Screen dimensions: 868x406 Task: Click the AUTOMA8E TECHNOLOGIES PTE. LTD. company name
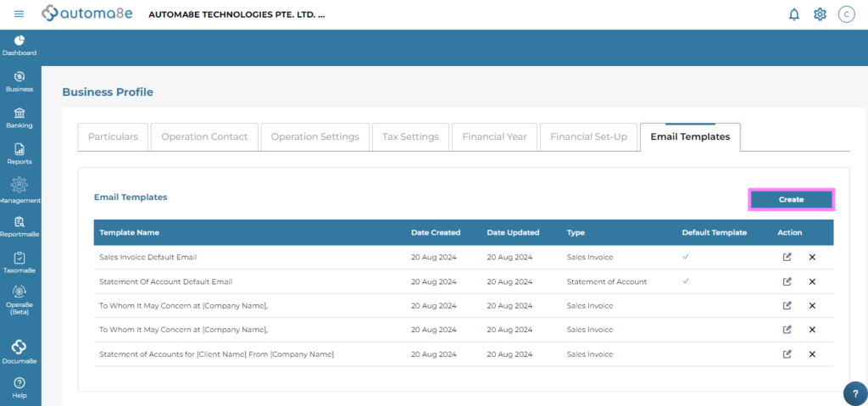[236, 14]
